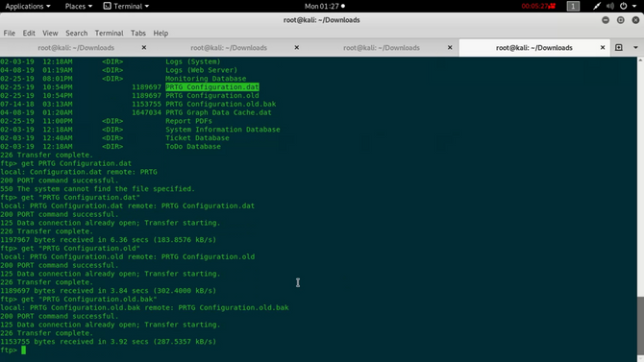Click the 'get "PRTG Configuration.old.bak"' command line
Image resolution: width=644 pixels, height=362 pixels.
point(79,300)
